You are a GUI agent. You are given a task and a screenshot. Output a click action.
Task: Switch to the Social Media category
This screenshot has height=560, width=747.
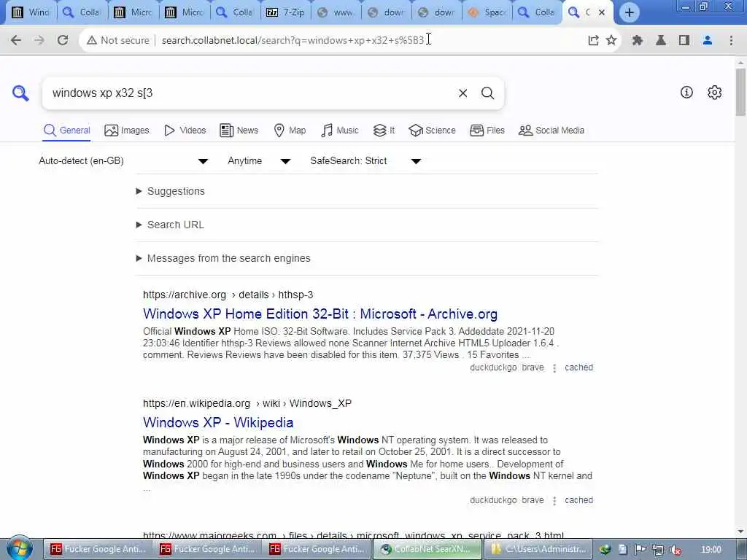click(551, 131)
